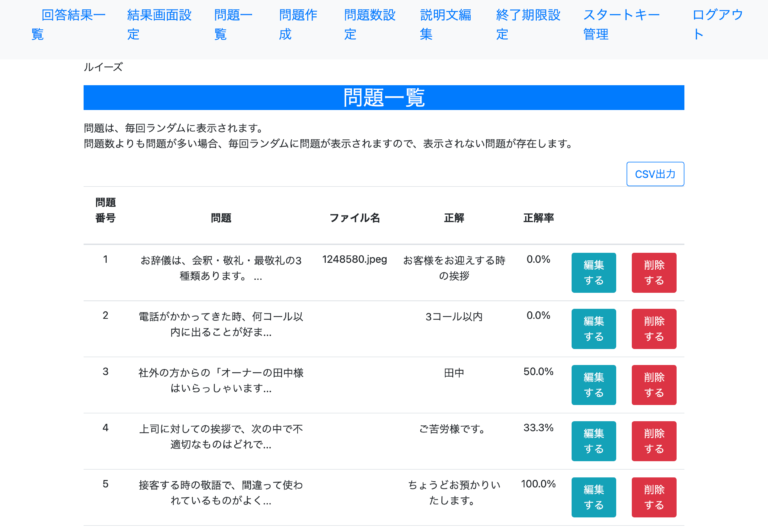Open 問題数設定 from the navbar
The width and height of the screenshot is (768, 529).
[370, 24]
